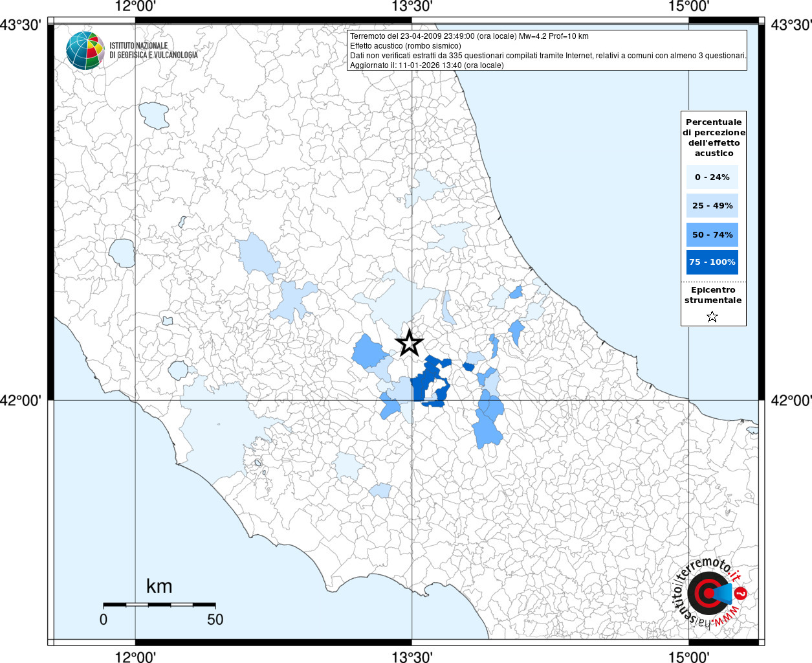The width and height of the screenshot is (812, 663).
Task: Select the 0 - 24% legend swatch
Action: click(712, 177)
